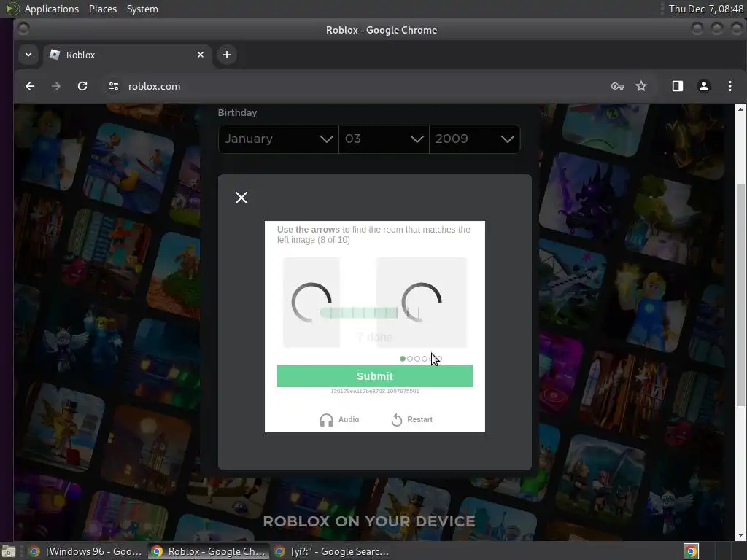The height and width of the screenshot is (560, 747).
Task: Toggle the Chrome side panel
Action: (x=678, y=86)
